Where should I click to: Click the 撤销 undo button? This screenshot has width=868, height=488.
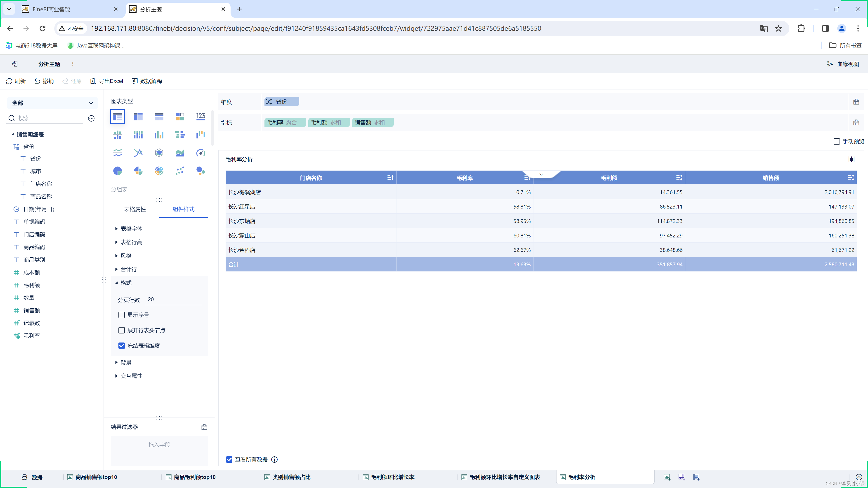click(x=44, y=81)
